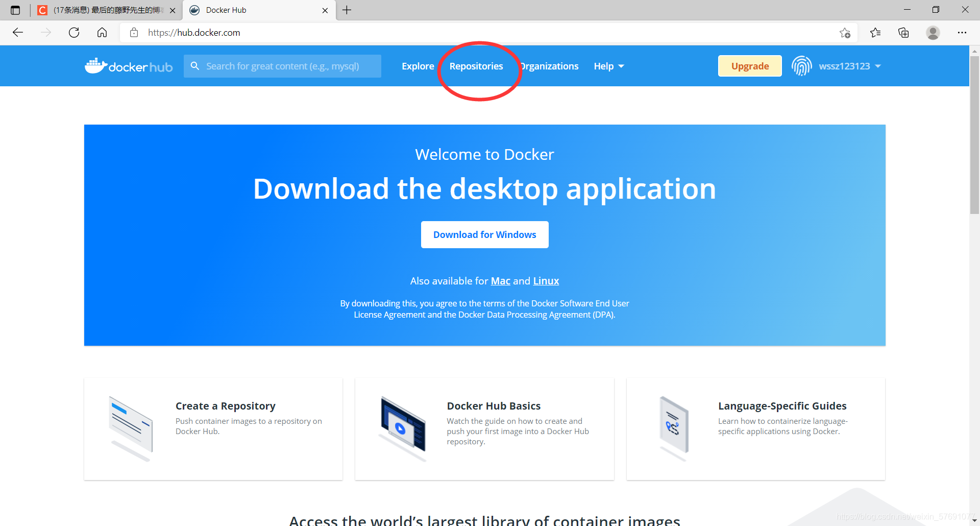The image size is (980, 526).
Task: Switch to the Docker Hub tab
Action: 259,10
